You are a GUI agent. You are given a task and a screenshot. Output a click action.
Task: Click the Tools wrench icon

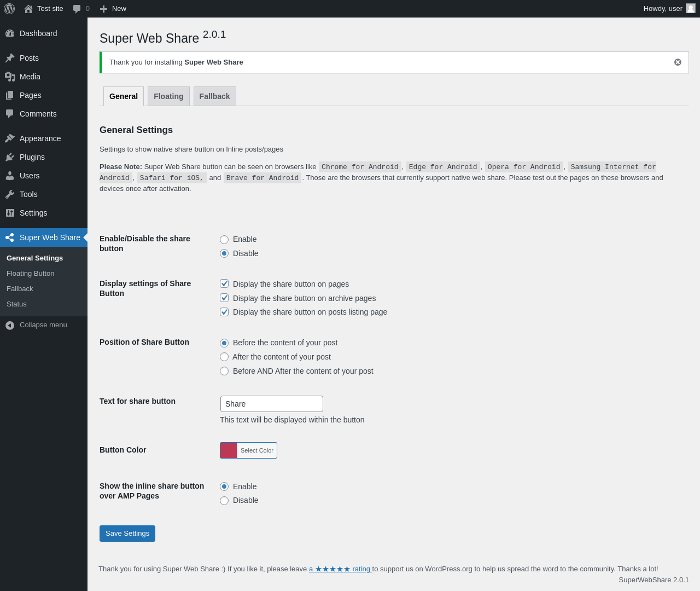(x=10, y=194)
